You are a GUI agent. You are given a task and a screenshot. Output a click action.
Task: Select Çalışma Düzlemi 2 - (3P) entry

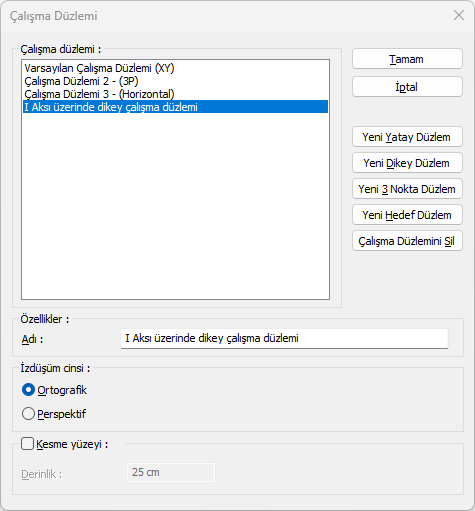(81, 81)
